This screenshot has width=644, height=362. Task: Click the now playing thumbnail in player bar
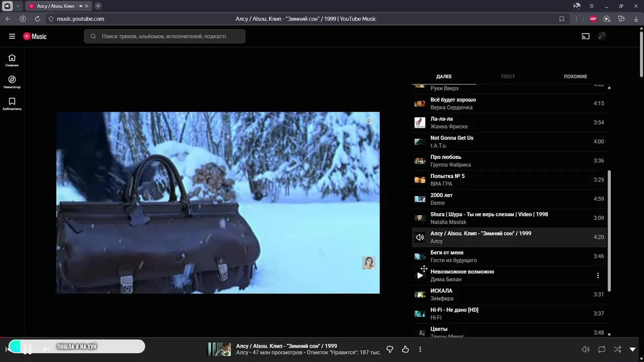coord(219,349)
